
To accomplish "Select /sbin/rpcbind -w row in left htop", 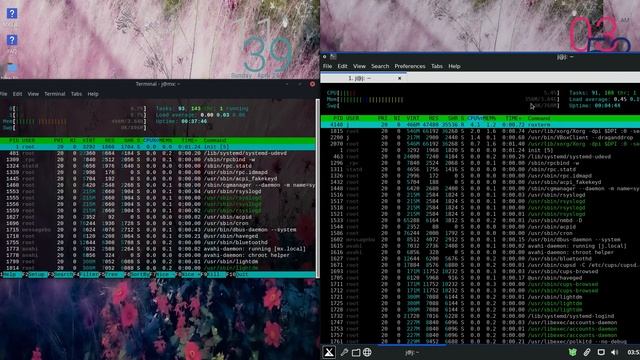I will point(158,160).
